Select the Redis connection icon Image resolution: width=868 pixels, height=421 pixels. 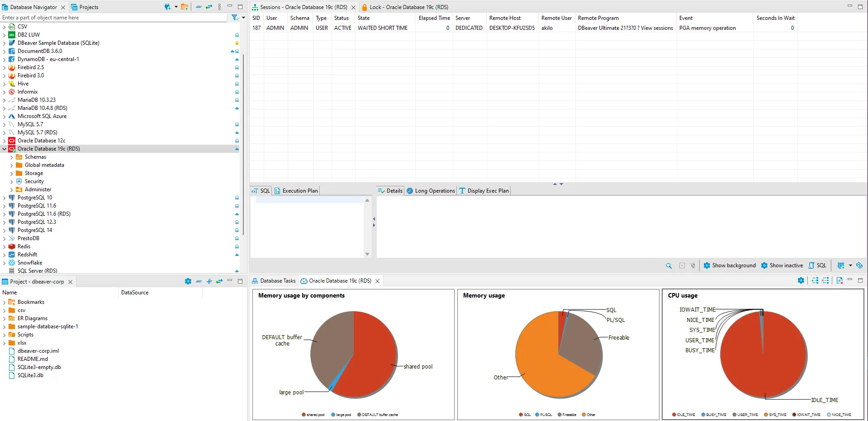coord(12,246)
